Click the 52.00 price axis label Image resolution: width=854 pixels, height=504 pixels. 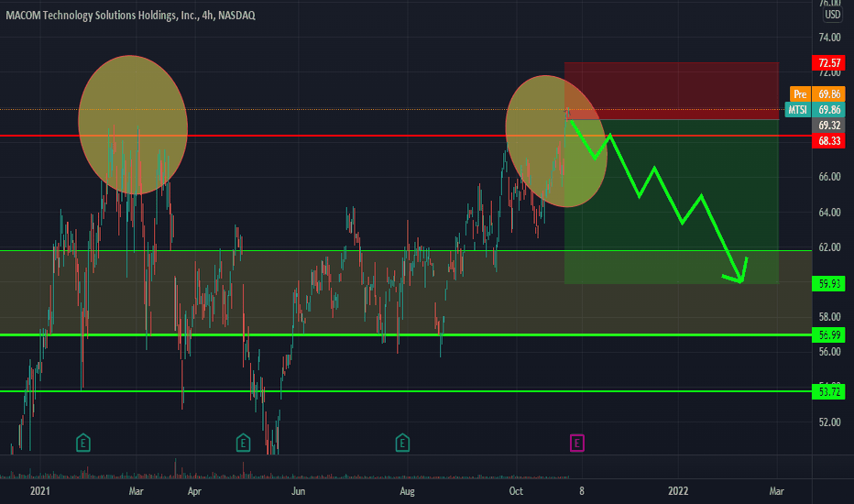click(x=829, y=422)
